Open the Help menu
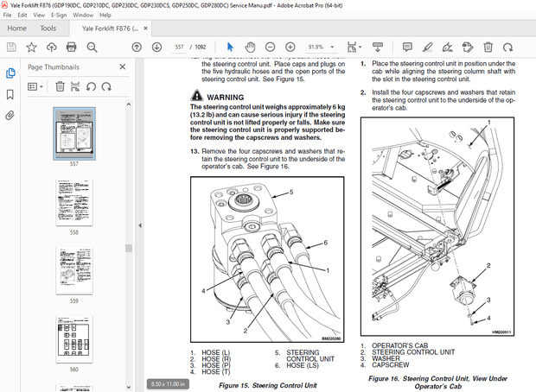536x392 pixels. tap(105, 15)
